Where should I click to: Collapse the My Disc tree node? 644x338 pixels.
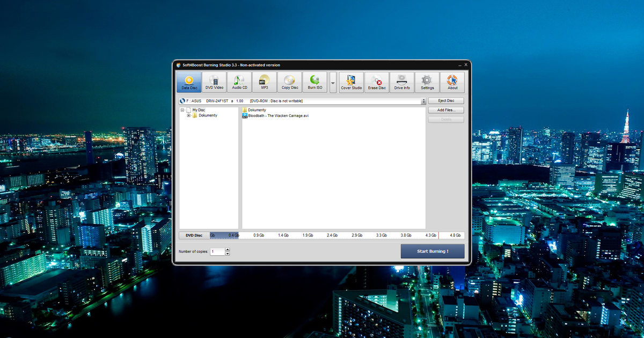coord(182,110)
